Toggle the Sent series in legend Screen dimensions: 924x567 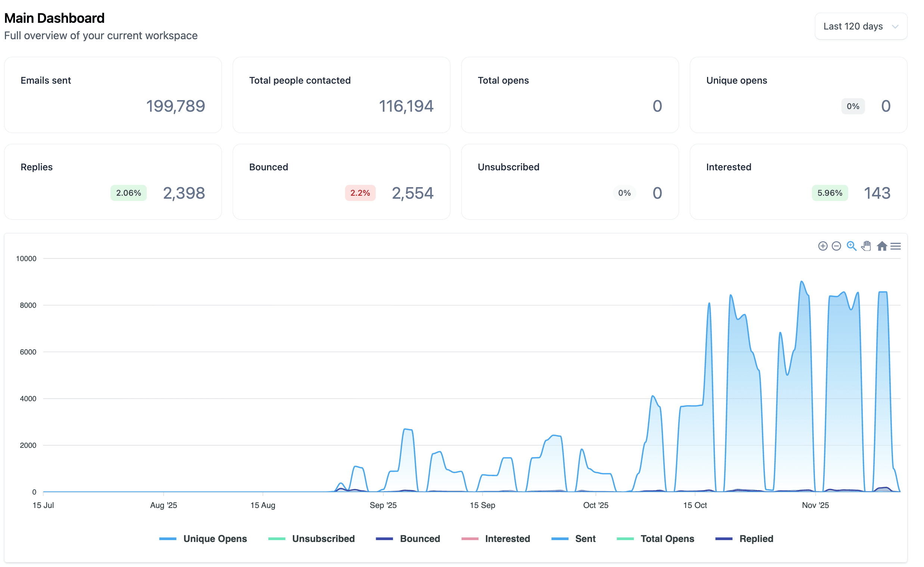coord(573,539)
